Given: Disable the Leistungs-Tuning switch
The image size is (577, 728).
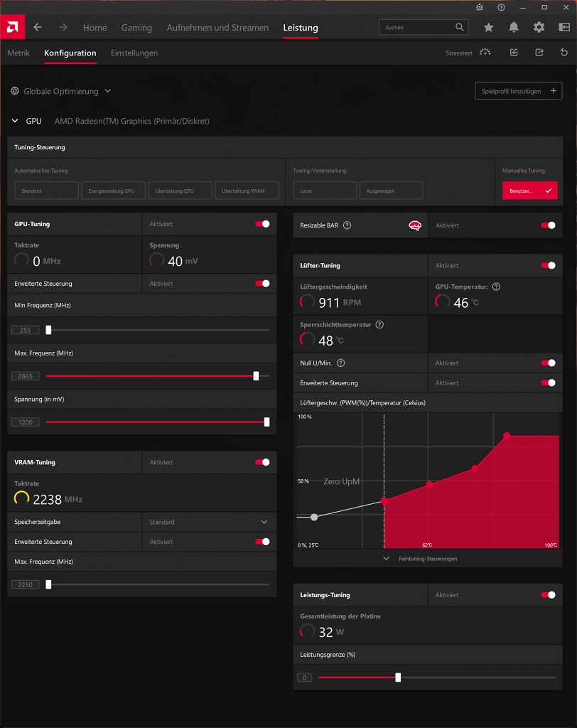Looking at the screenshot, I should (548, 595).
